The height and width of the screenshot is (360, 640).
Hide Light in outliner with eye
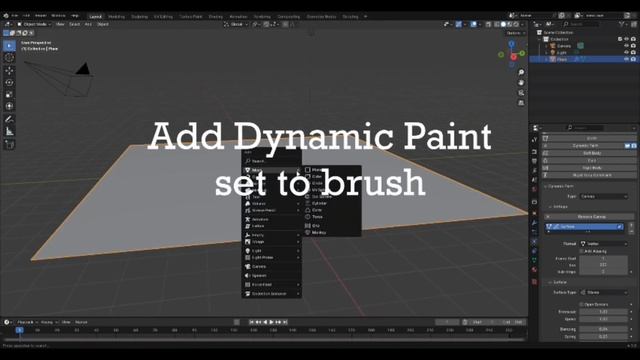(x=627, y=52)
